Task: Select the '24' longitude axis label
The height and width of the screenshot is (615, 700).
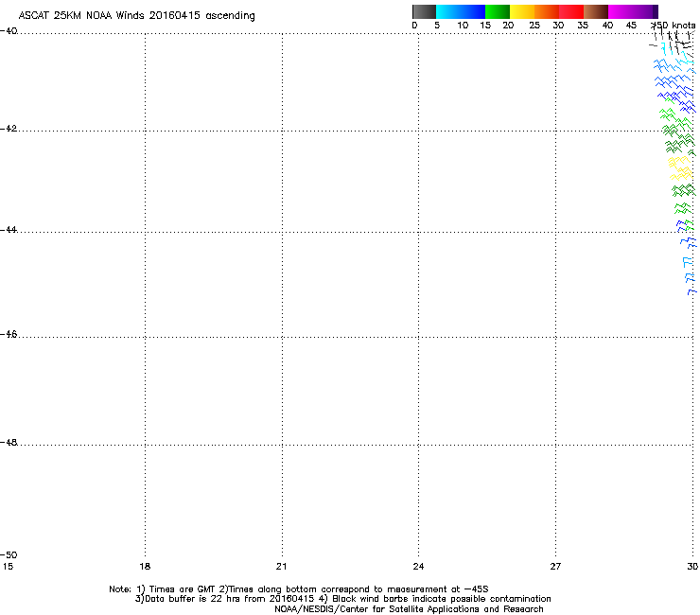Action: click(x=418, y=567)
